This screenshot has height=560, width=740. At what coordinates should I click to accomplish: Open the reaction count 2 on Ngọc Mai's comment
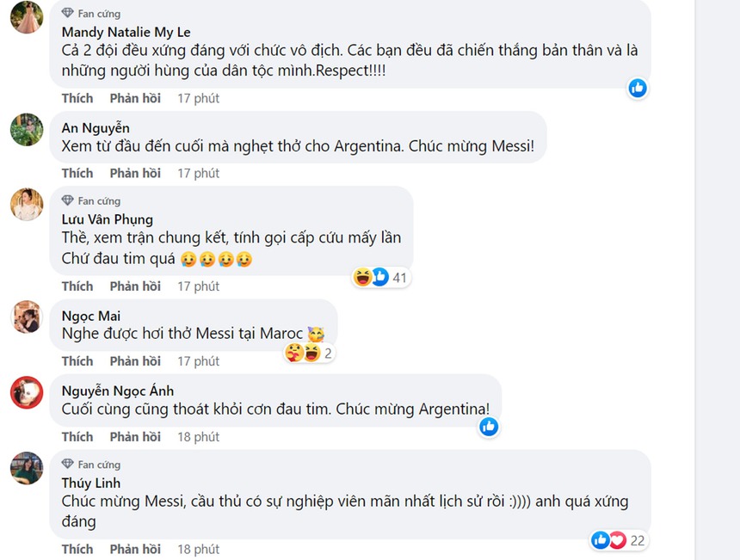pos(327,353)
